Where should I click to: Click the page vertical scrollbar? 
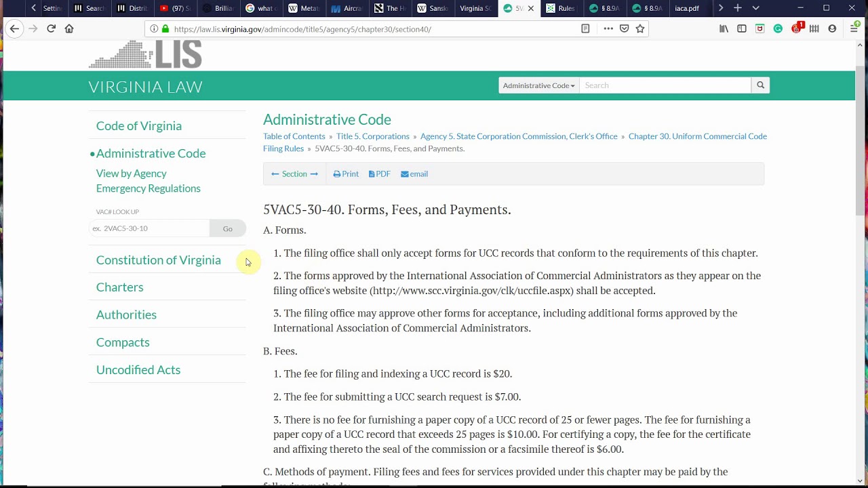coord(861,141)
